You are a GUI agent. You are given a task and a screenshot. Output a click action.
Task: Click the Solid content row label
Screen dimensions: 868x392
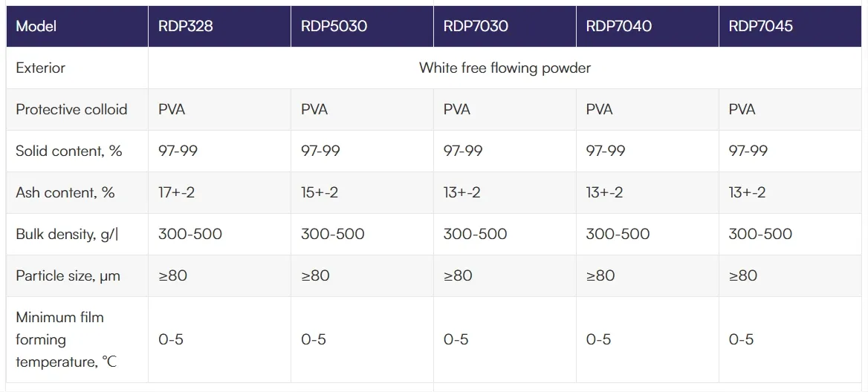[68, 151]
